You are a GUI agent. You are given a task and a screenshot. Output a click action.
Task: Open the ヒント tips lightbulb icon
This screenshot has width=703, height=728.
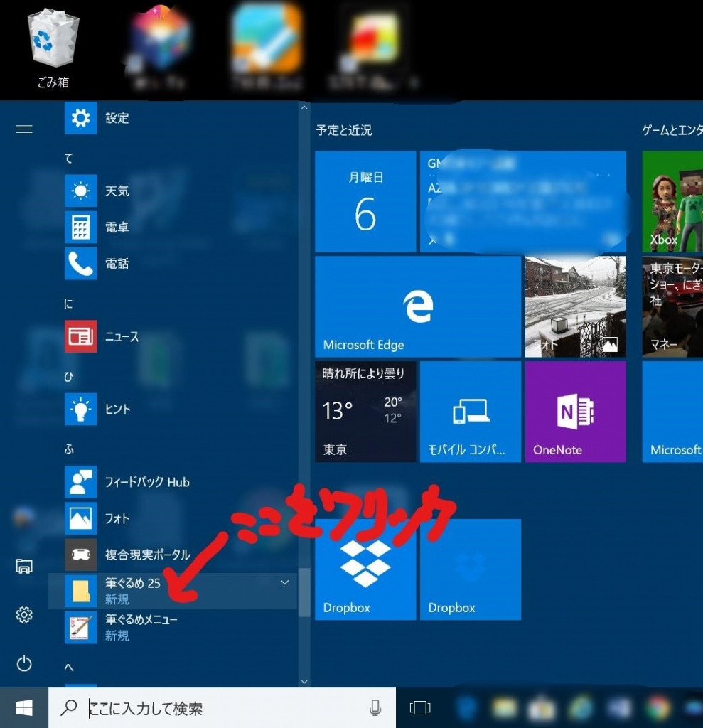point(80,409)
